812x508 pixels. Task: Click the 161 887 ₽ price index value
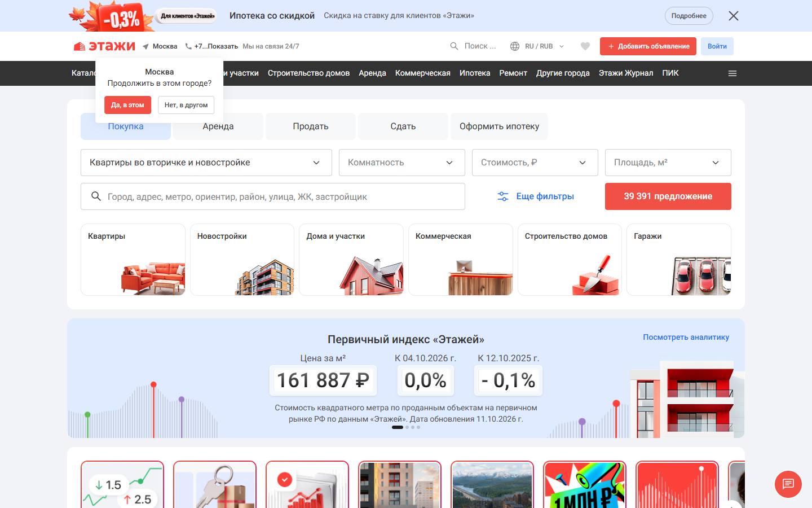[x=323, y=380]
